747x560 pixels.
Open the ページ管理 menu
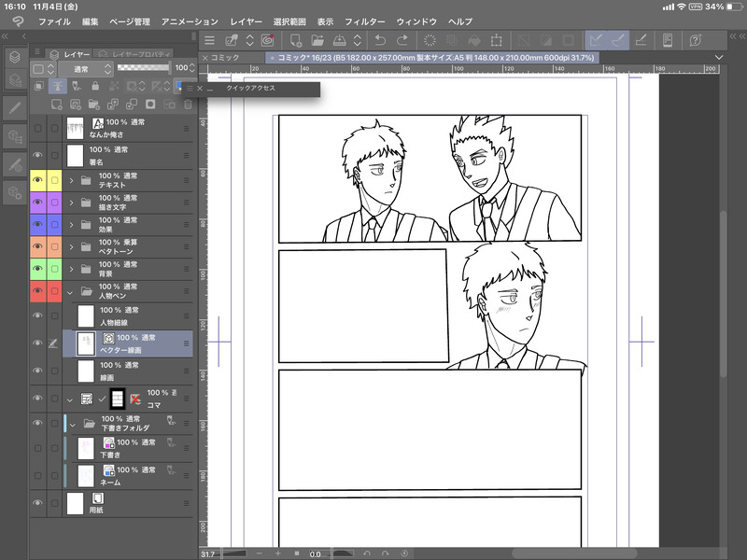coord(130,21)
